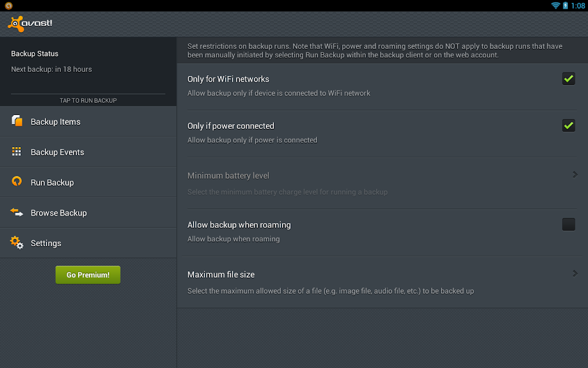Expand Minimum battery level chevron
This screenshot has width=588, height=368.
575,175
